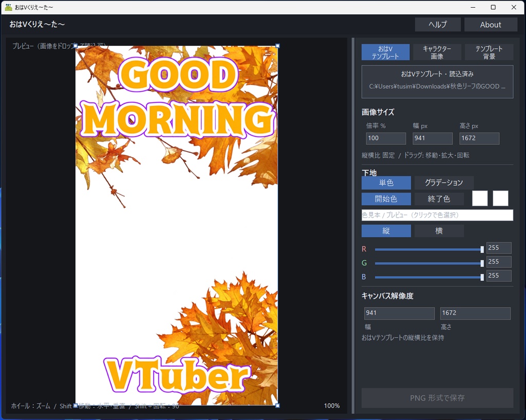Maximize the おはVくりえ〜た〜 window

pyautogui.click(x=493, y=7)
